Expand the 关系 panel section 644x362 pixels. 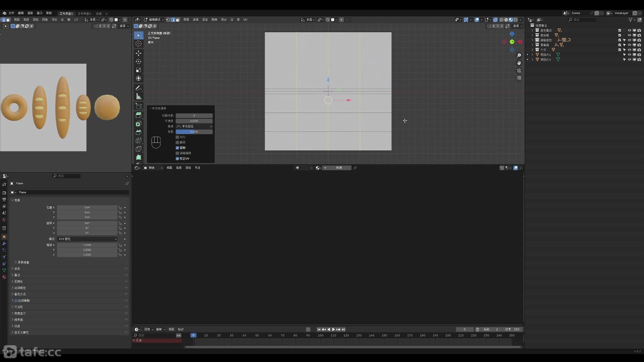[17, 269]
